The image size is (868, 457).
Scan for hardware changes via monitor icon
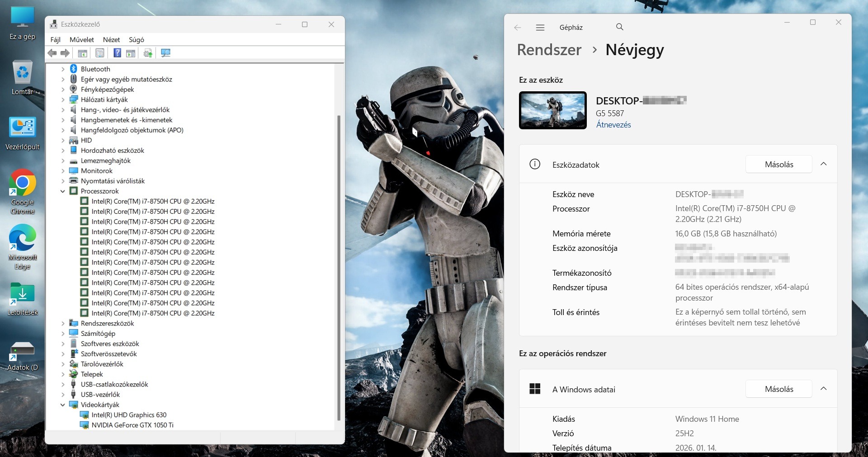click(x=166, y=53)
